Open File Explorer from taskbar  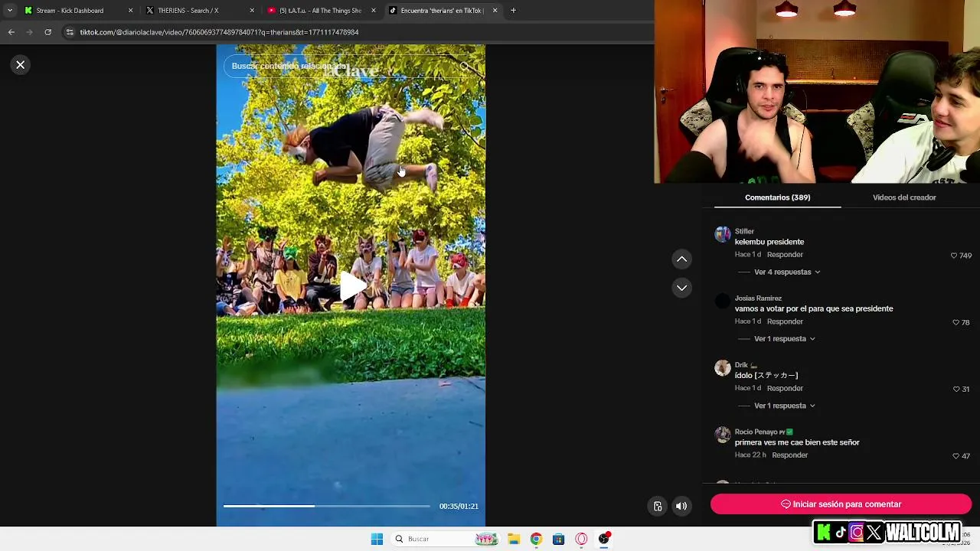514,540
